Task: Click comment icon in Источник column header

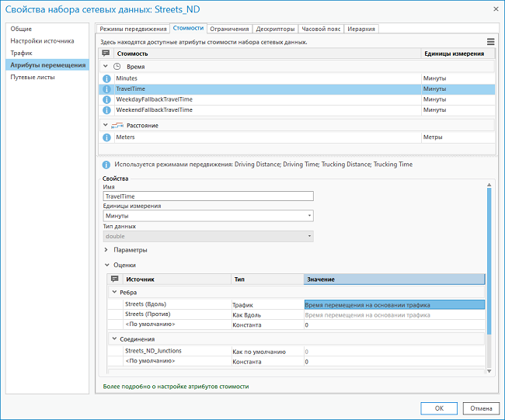Action: 114,279
